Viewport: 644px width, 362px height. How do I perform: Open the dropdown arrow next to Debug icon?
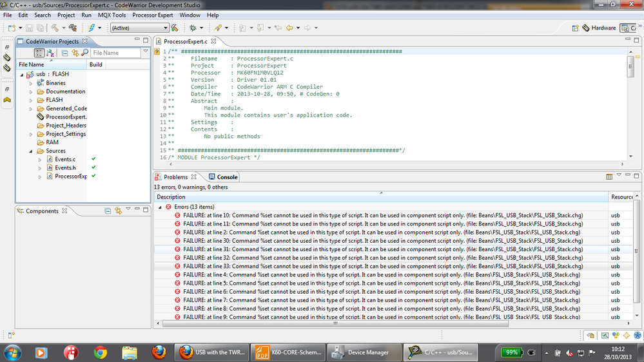[201, 28]
